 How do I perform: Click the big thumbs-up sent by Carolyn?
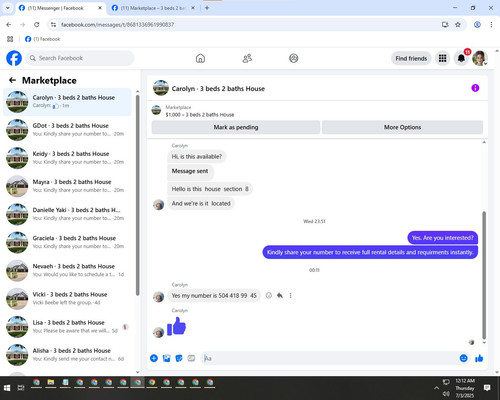point(176,326)
